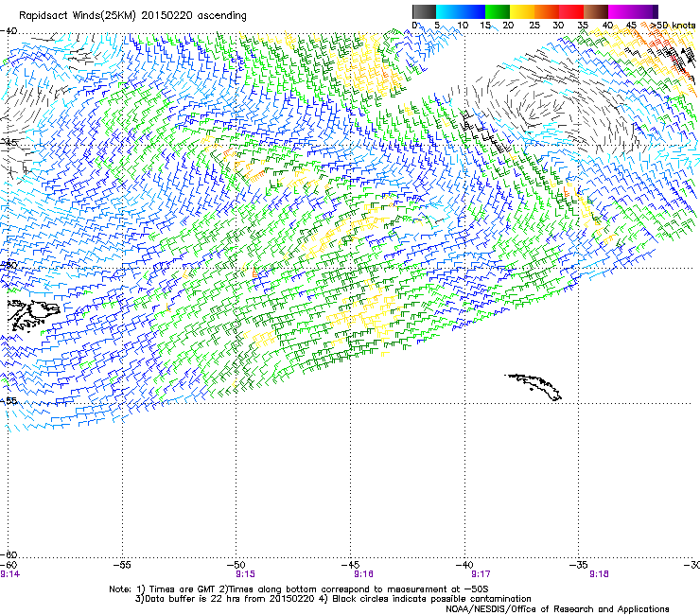Viewport: 700px width, 615px height.
Task: Click the '-55' latitude label on left axis
Action: click(9, 400)
